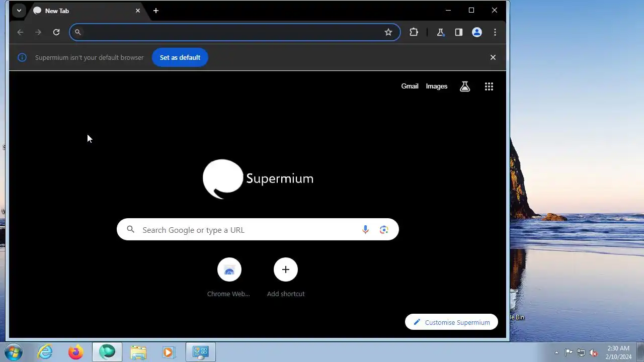Show hidden system tray icons

(556, 352)
